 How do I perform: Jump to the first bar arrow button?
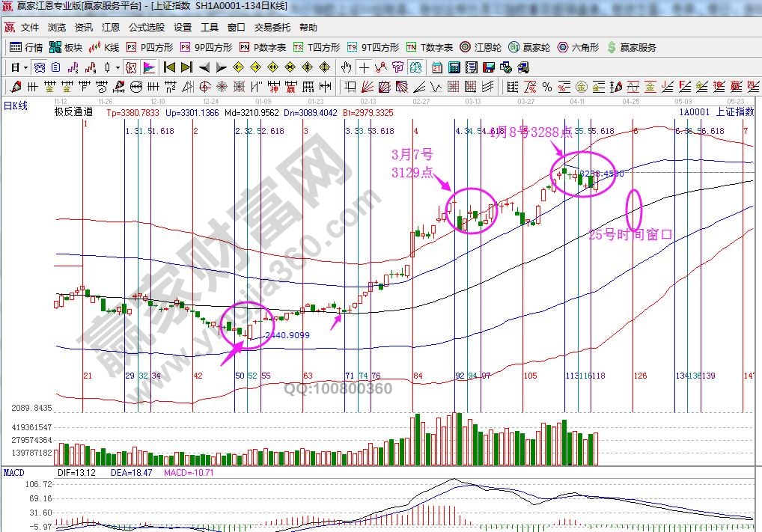169,67
